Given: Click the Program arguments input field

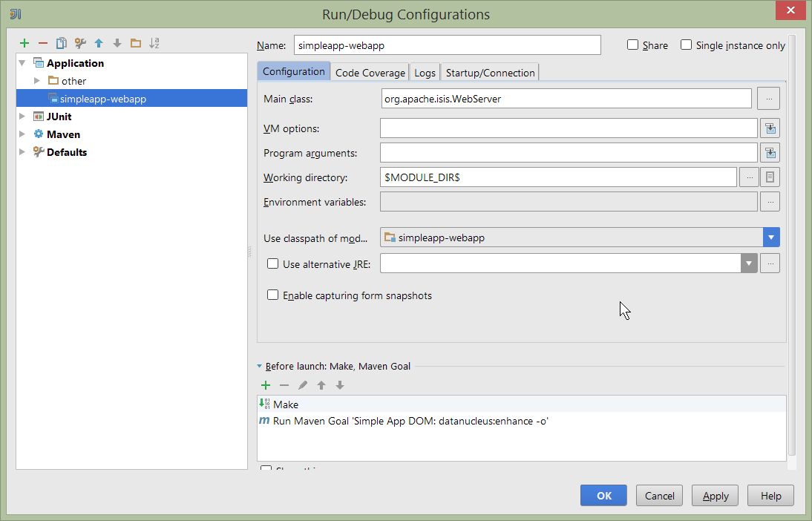Looking at the screenshot, I should (x=568, y=153).
